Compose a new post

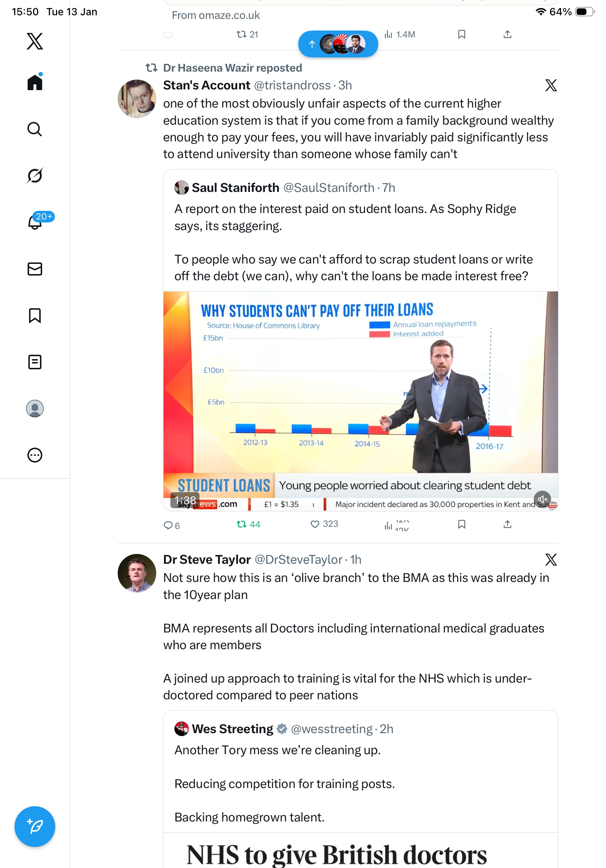point(35,827)
